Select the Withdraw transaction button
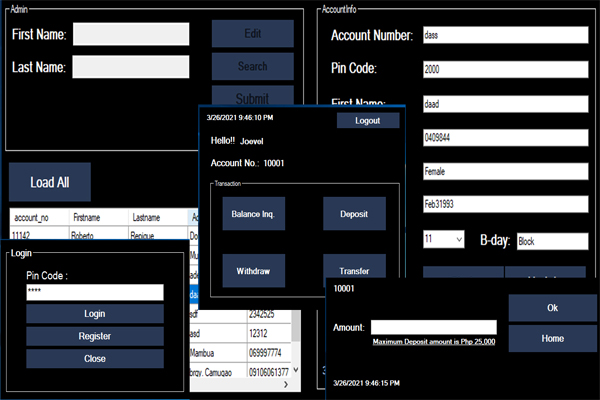This screenshot has height=400, width=600. pyautogui.click(x=252, y=271)
